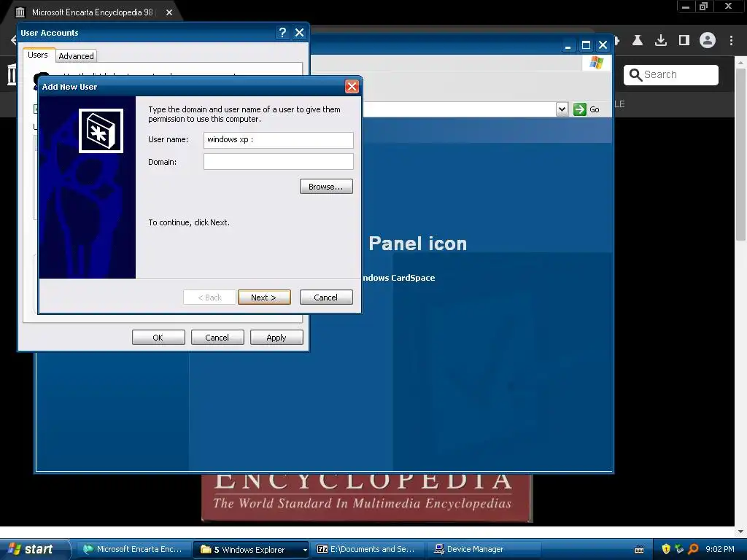Click the scrollbar down arrow of browser page
The height and width of the screenshot is (560, 747).
(x=740, y=531)
